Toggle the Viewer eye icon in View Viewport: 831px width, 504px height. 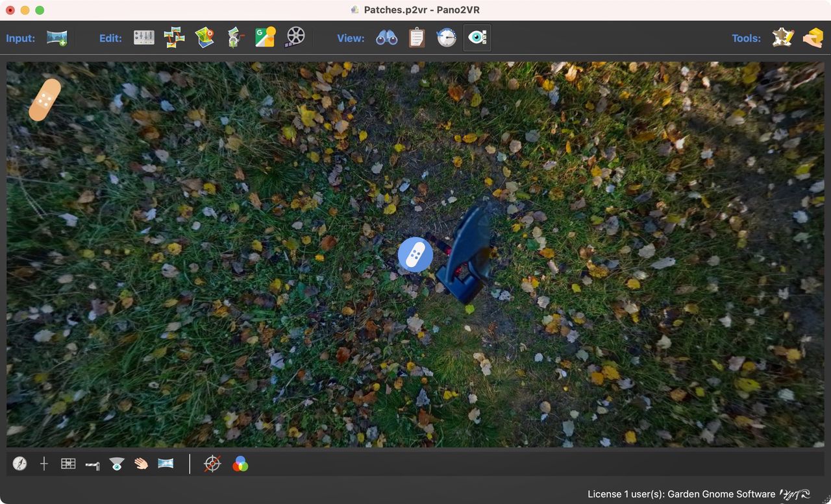[477, 38]
